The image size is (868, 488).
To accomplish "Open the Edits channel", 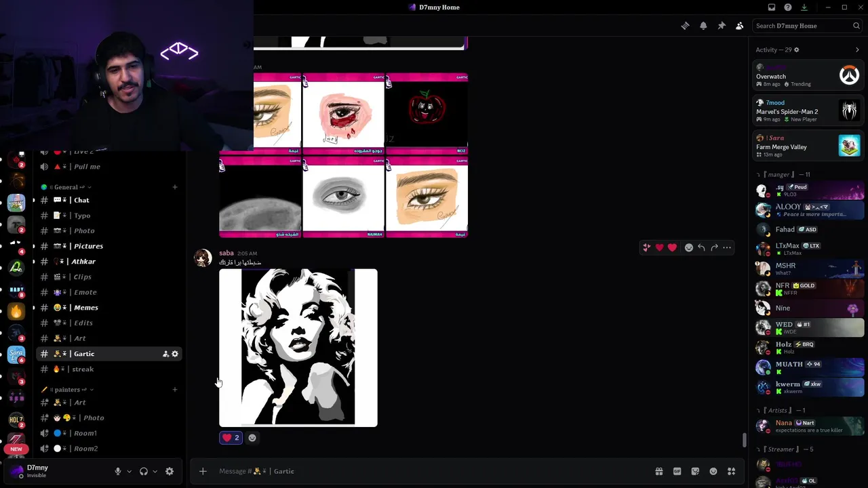I will pyautogui.click(x=108, y=323).
